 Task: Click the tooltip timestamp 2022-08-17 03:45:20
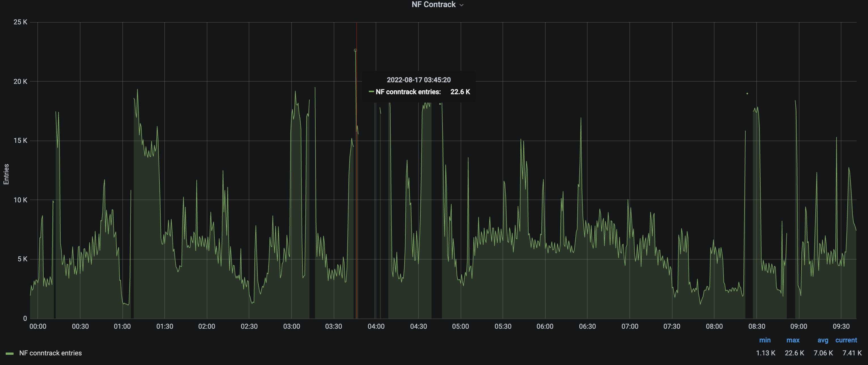(418, 80)
